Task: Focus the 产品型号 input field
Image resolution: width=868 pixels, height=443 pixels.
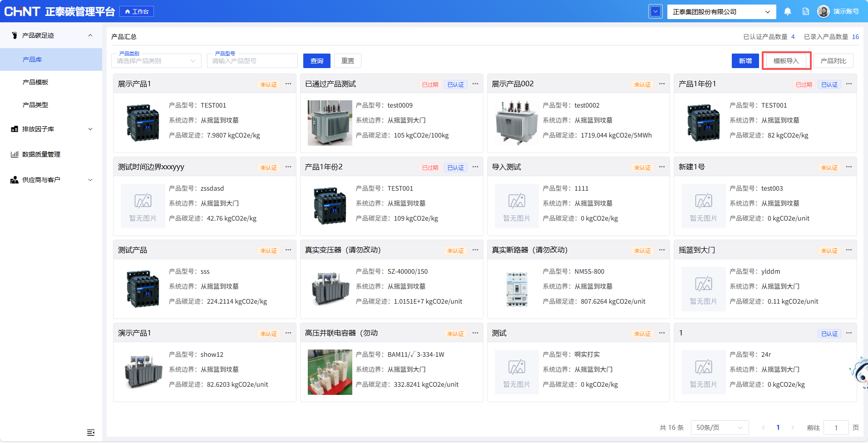Action: click(252, 61)
